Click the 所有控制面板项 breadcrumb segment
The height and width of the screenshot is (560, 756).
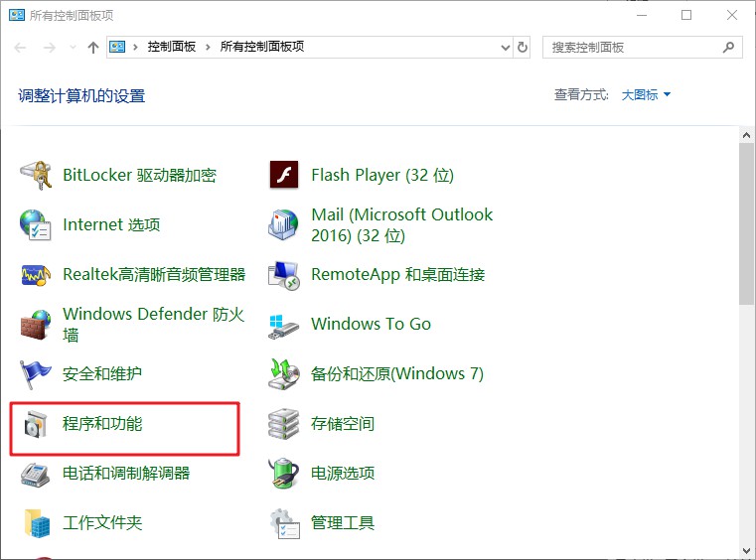261,47
